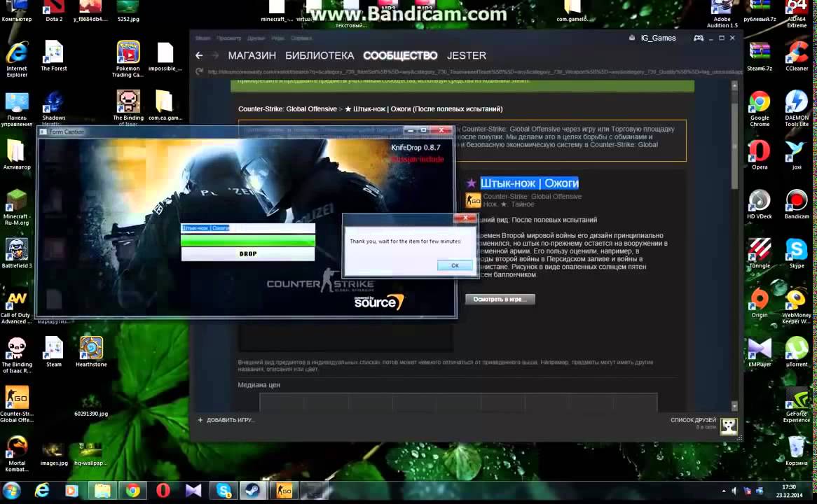This screenshot has width=817, height=504.
Task: Click ДОБАВИТЬ ИГРУ at Steam's bottom left
Action: (x=226, y=420)
